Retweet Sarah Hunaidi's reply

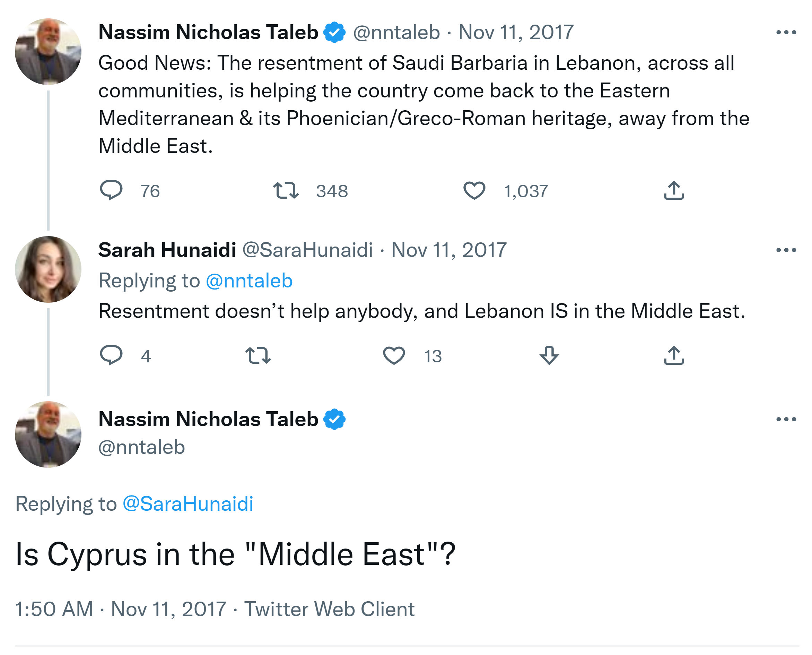258,355
